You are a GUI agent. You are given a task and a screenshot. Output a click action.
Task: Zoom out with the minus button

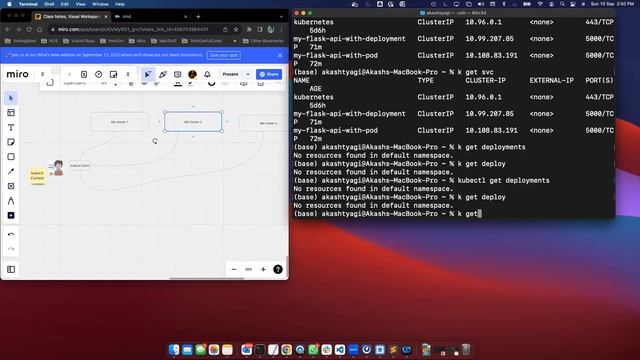tap(234, 269)
